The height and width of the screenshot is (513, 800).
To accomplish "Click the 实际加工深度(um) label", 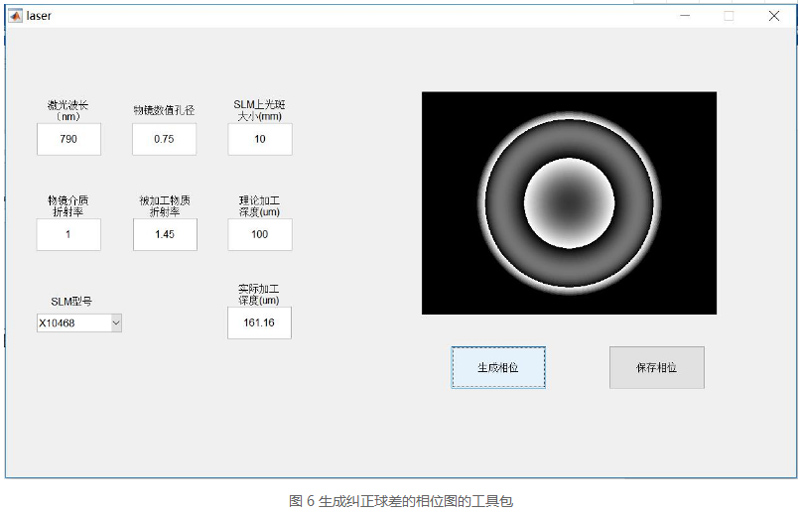I will click(259, 293).
